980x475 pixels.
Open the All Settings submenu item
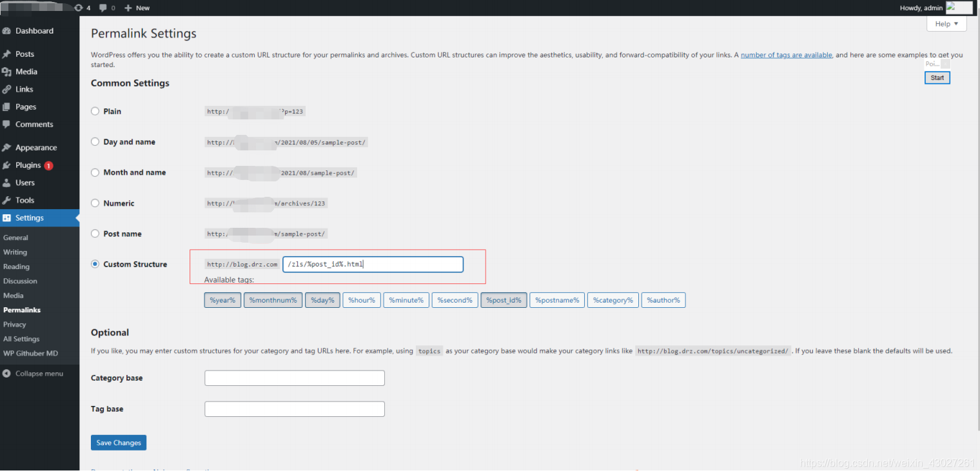[21, 339]
